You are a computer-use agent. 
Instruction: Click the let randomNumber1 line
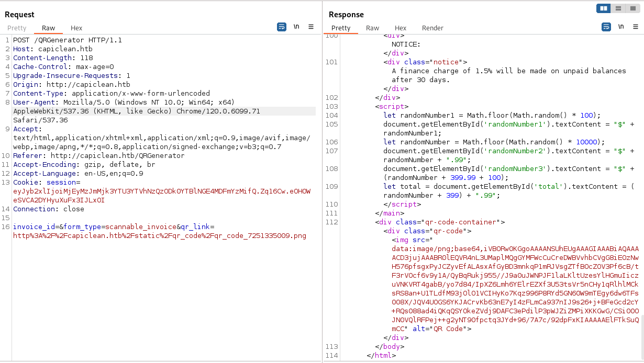coord(492,116)
